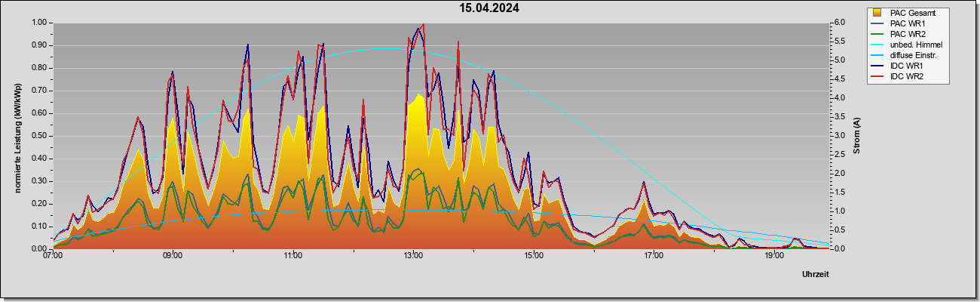Click the 0.20 value on left axis
Viewport: 980px width, 302px height.
click(x=40, y=204)
